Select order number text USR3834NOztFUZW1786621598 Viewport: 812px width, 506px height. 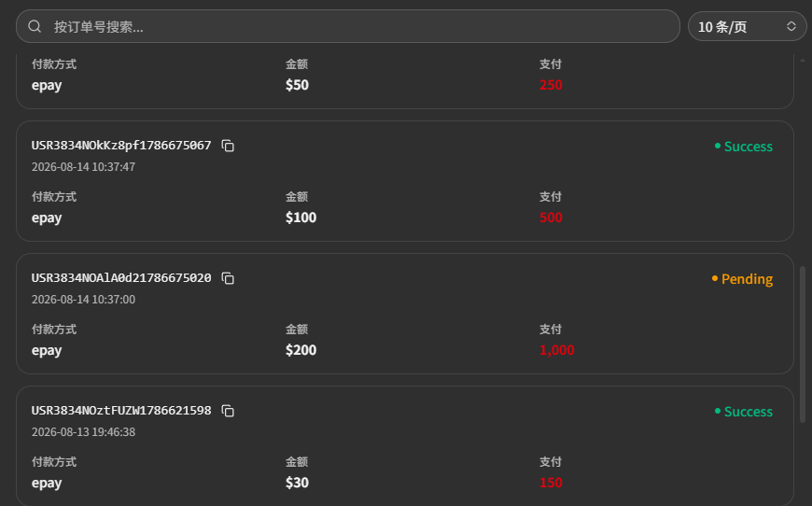point(121,411)
